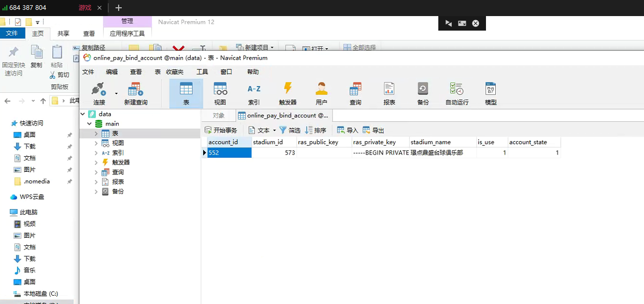Select the 表 (Table) toolbar icon
Image resolution: width=644 pixels, height=304 pixels.
[x=186, y=93]
